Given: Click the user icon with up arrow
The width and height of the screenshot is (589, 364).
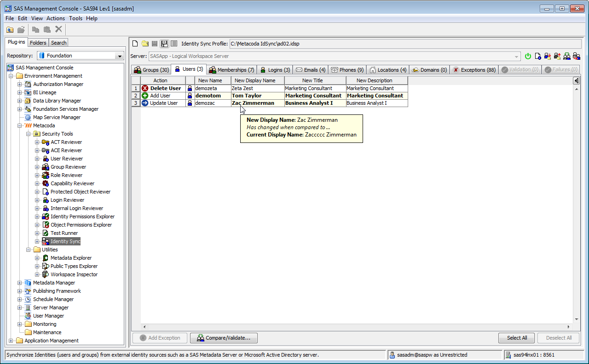Looking at the screenshot, I should click(557, 56).
